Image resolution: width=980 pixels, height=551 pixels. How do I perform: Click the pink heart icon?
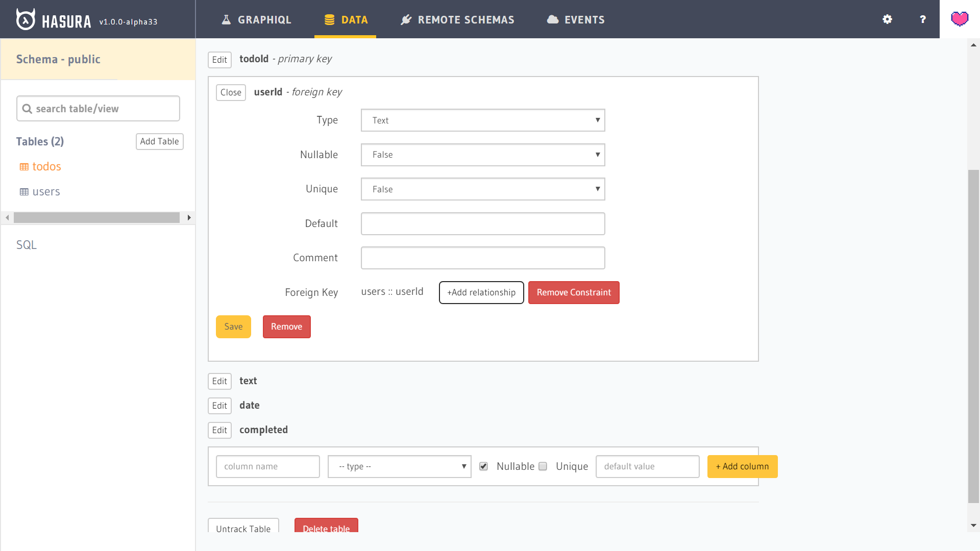(x=960, y=19)
